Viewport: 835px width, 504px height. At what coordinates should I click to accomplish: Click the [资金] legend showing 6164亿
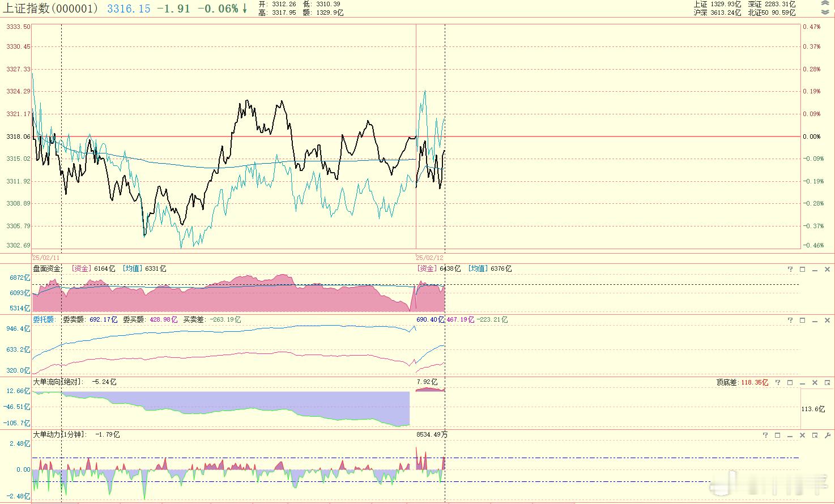tap(93, 268)
